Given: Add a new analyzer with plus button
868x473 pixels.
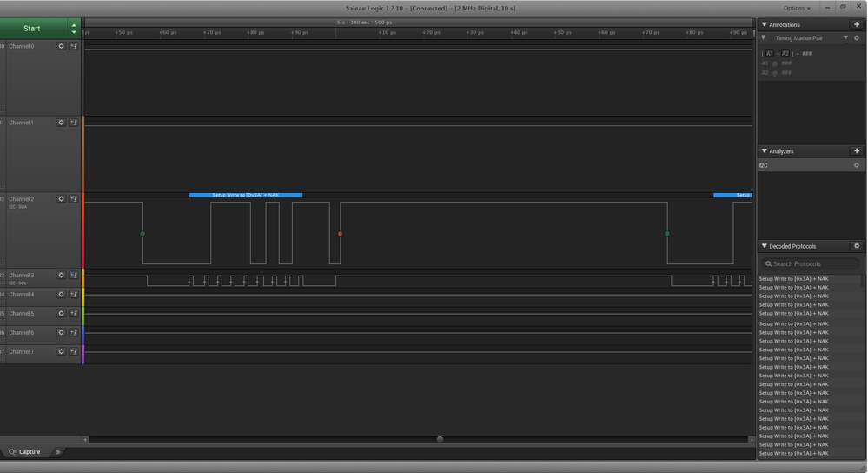Looking at the screenshot, I should click(857, 151).
